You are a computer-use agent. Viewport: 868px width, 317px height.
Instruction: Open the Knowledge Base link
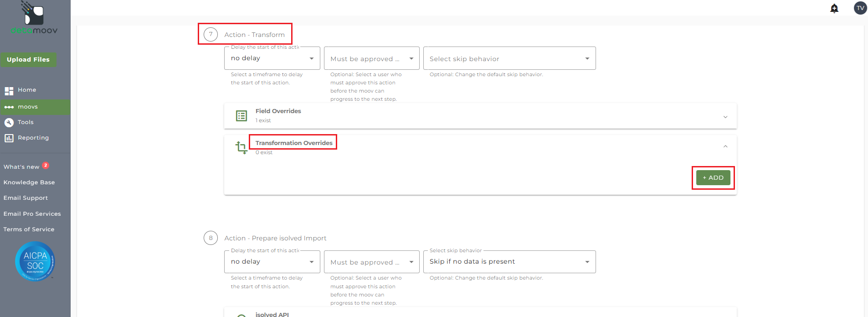[x=29, y=182]
